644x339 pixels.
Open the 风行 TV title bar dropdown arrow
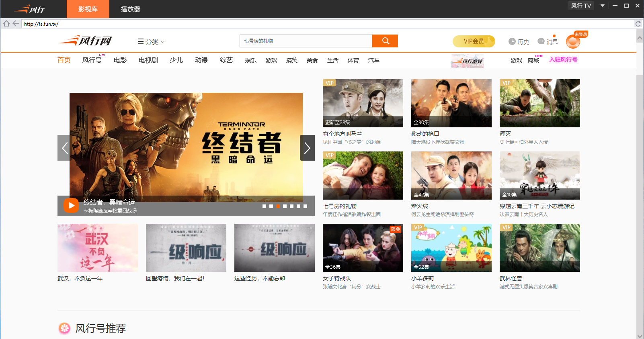click(x=602, y=6)
